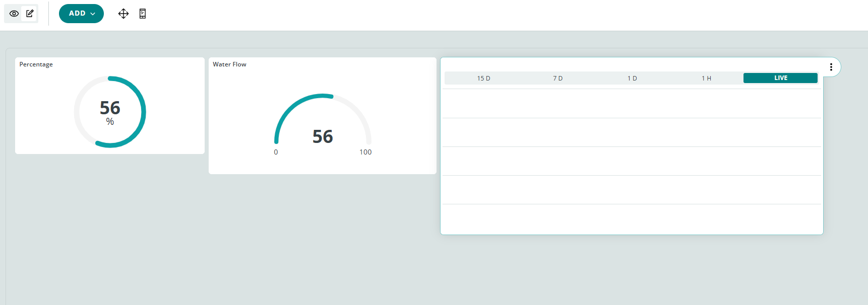Activate the arrange widgets move icon

coord(123,14)
